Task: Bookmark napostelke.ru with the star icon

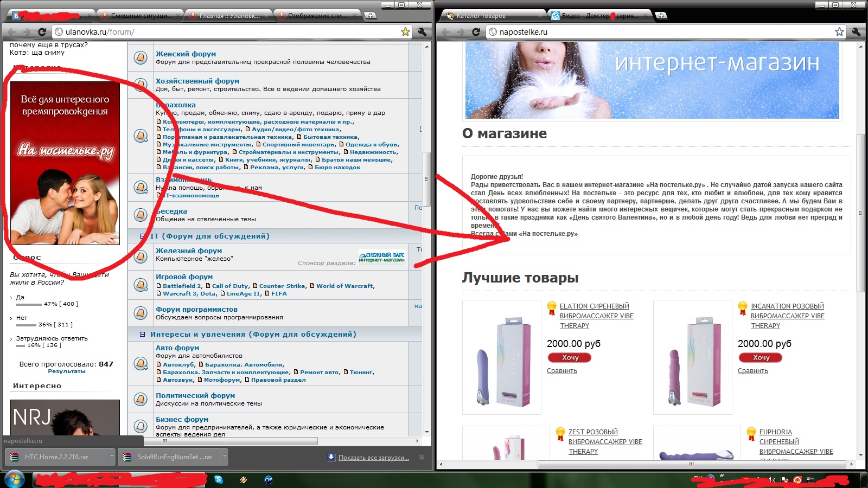Action: point(839,32)
